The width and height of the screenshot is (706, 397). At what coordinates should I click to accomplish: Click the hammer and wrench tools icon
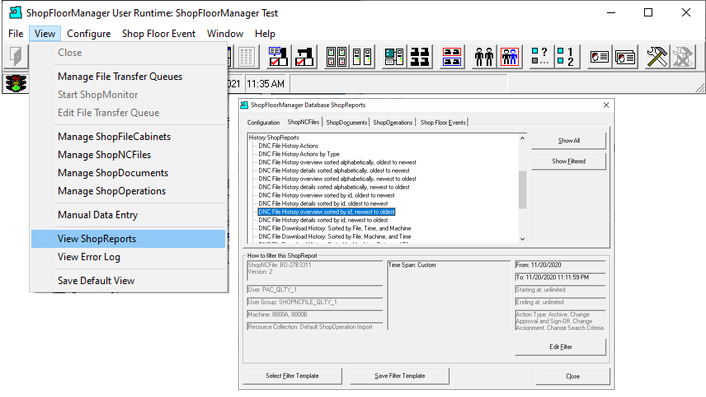pyautogui.click(x=657, y=57)
